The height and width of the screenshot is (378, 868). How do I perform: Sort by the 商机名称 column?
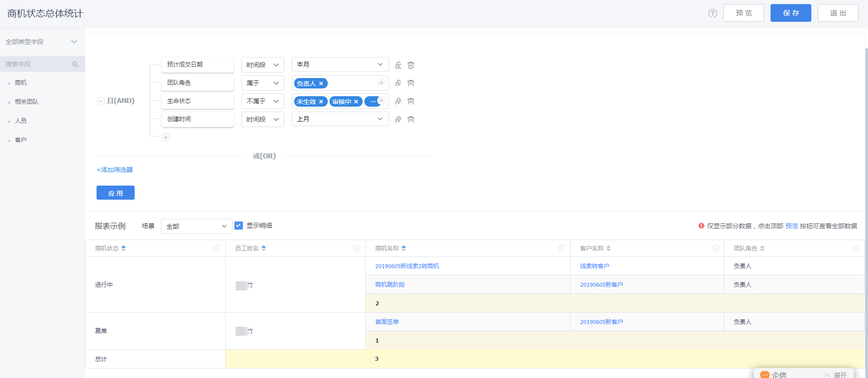pos(404,248)
